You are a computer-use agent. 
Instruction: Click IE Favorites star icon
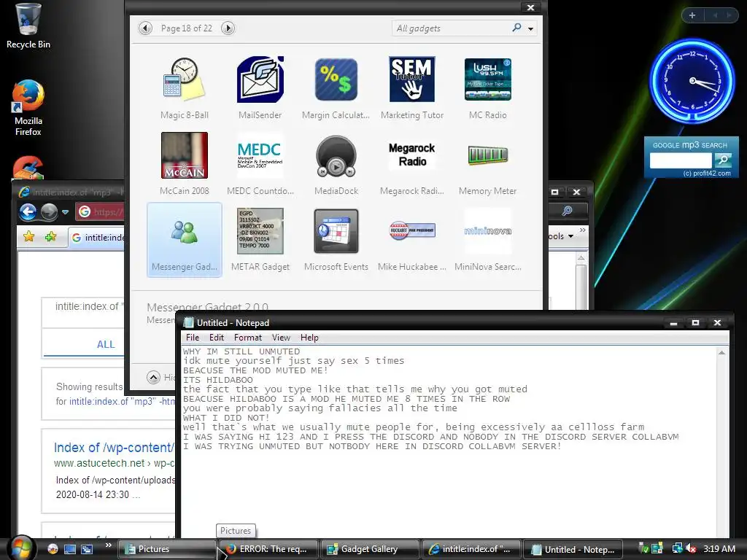click(x=28, y=237)
